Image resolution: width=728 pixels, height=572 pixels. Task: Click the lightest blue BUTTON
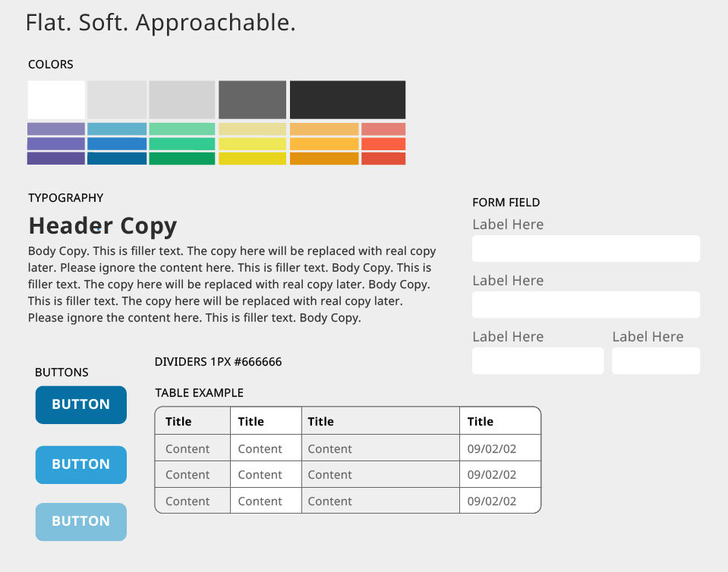pyautogui.click(x=80, y=521)
